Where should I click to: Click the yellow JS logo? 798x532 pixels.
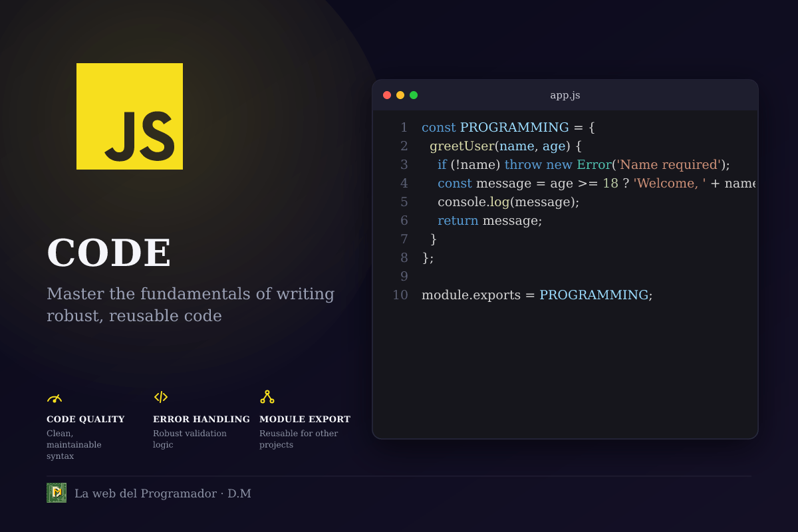coord(130,116)
